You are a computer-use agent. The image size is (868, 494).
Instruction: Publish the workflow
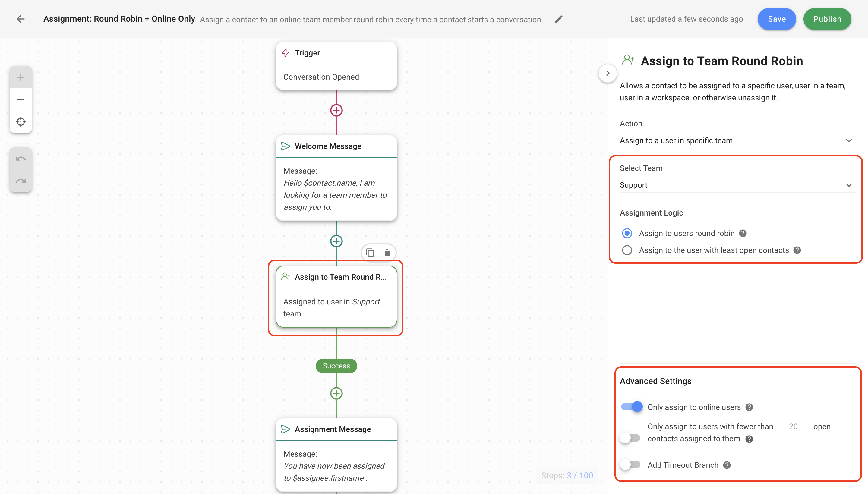827,19
